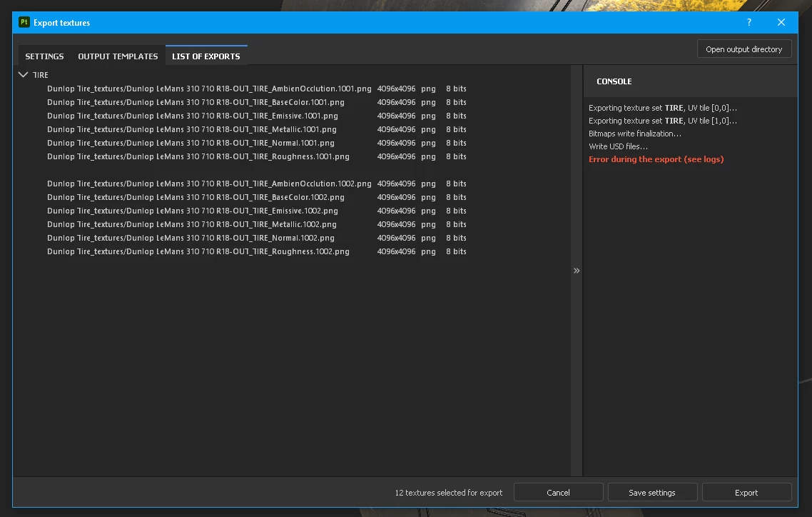The image size is (812, 517).
Task: Select the TIRE group label
Action: tap(41, 75)
